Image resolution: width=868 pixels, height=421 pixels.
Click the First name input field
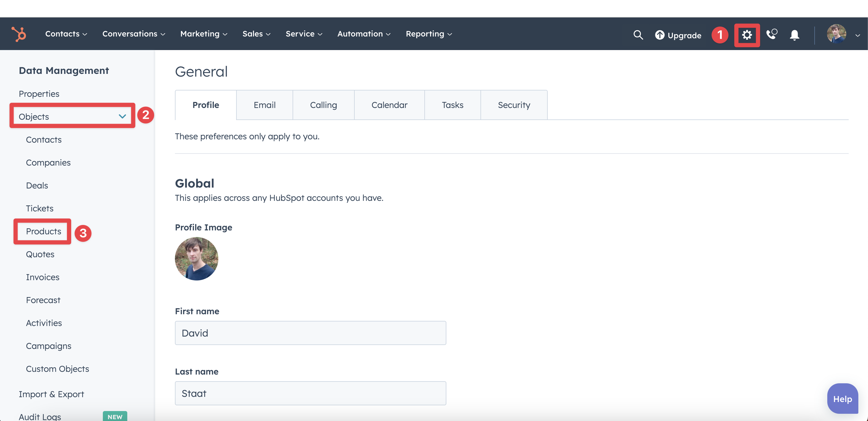(x=310, y=333)
